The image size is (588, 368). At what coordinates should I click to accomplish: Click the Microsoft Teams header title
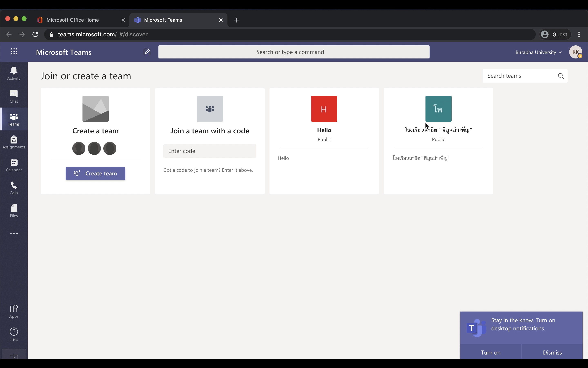pyautogui.click(x=64, y=52)
